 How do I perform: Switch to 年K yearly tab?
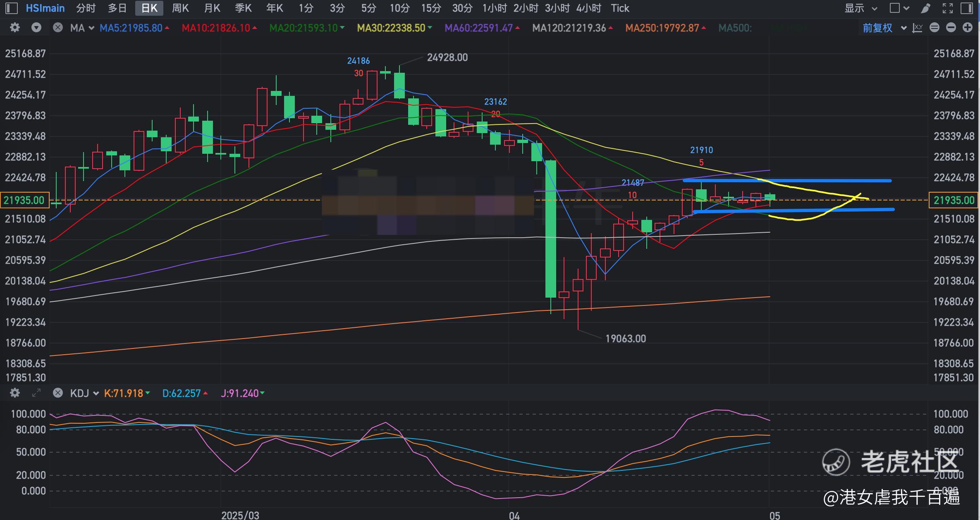(x=275, y=8)
